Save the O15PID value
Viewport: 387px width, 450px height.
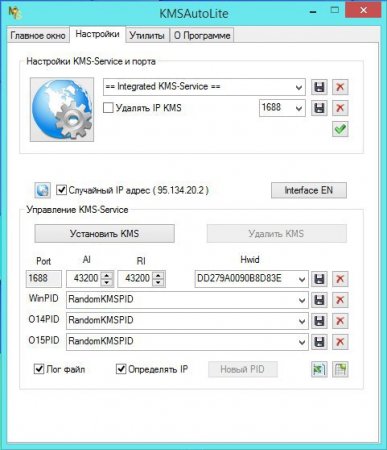[x=319, y=342]
